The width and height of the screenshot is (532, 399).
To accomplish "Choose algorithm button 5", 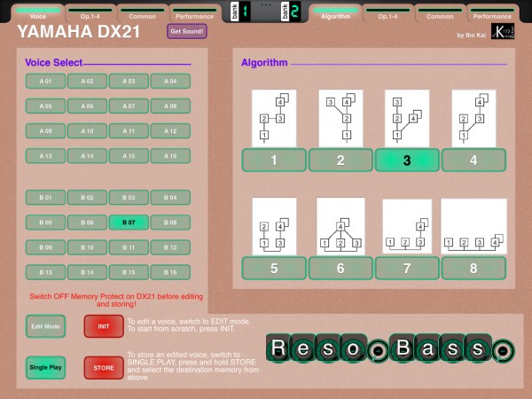I will pyautogui.click(x=274, y=268).
